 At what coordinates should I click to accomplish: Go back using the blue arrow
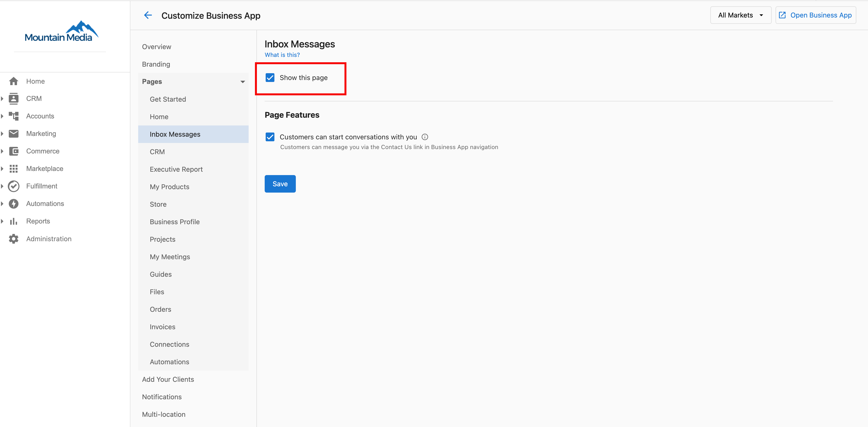148,15
